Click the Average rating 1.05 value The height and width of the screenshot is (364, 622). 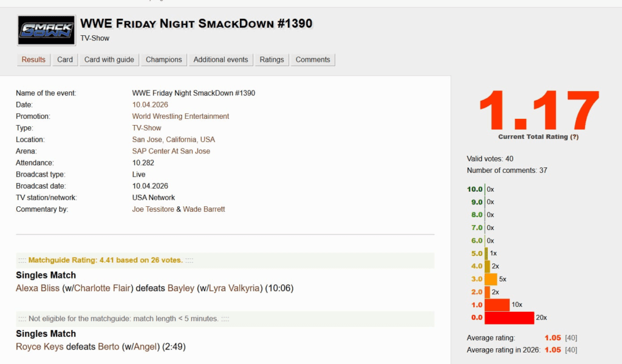(x=553, y=338)
